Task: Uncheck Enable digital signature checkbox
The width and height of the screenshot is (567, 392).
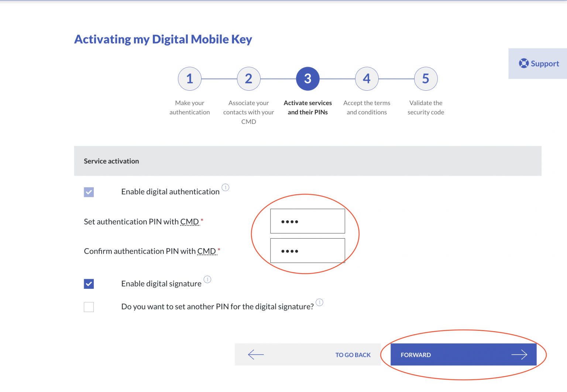Action: point(89,284)
